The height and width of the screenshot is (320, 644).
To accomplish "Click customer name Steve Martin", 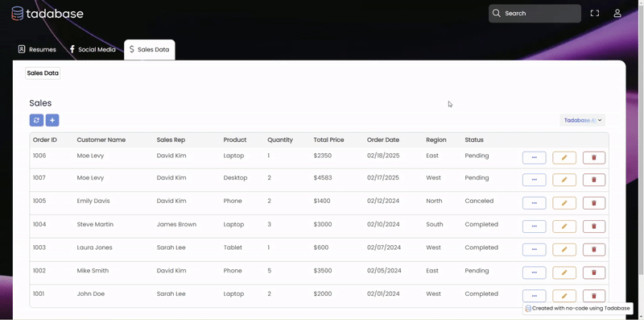I will 95,225.
